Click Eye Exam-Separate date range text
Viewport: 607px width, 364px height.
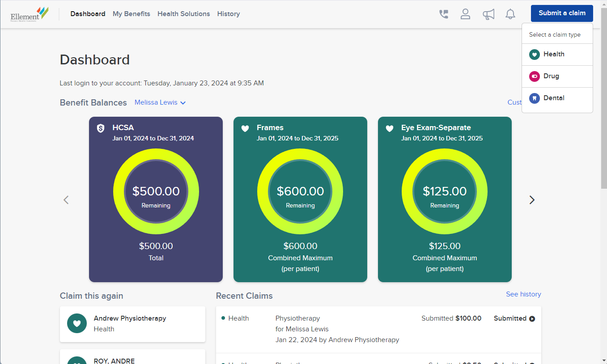click(x=442, y=138)
